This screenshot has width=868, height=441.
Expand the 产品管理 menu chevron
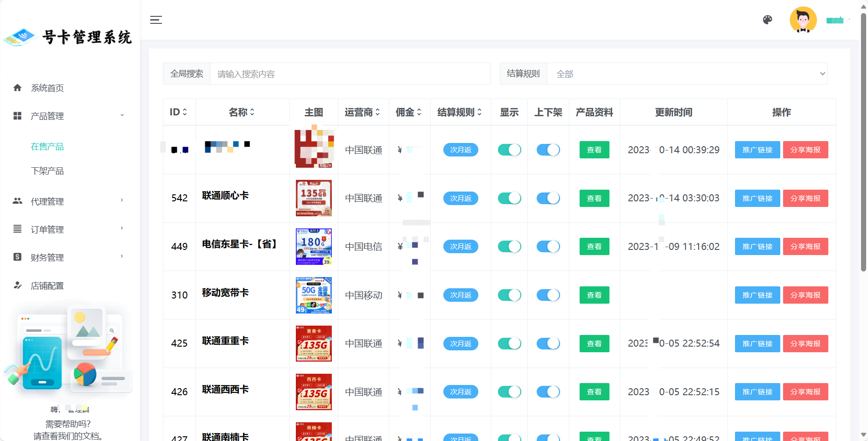click(x=122, y=115)
